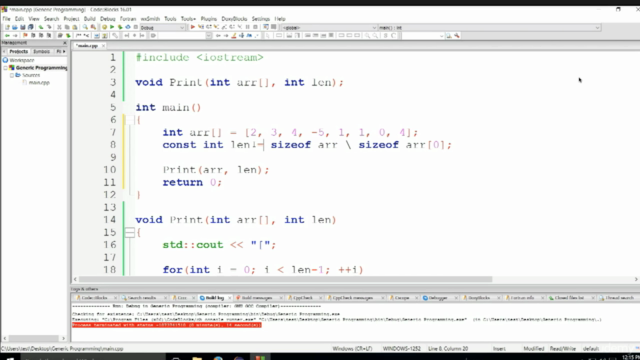640x360 pixels.
Task: Click the Undo arrow icon
Action: [41, 27]
